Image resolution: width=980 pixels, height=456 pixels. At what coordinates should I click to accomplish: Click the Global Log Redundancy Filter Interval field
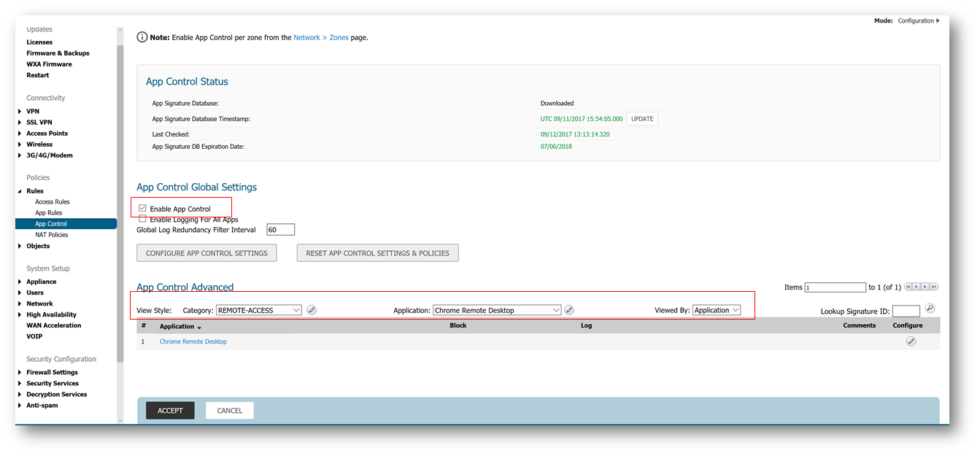281,230
